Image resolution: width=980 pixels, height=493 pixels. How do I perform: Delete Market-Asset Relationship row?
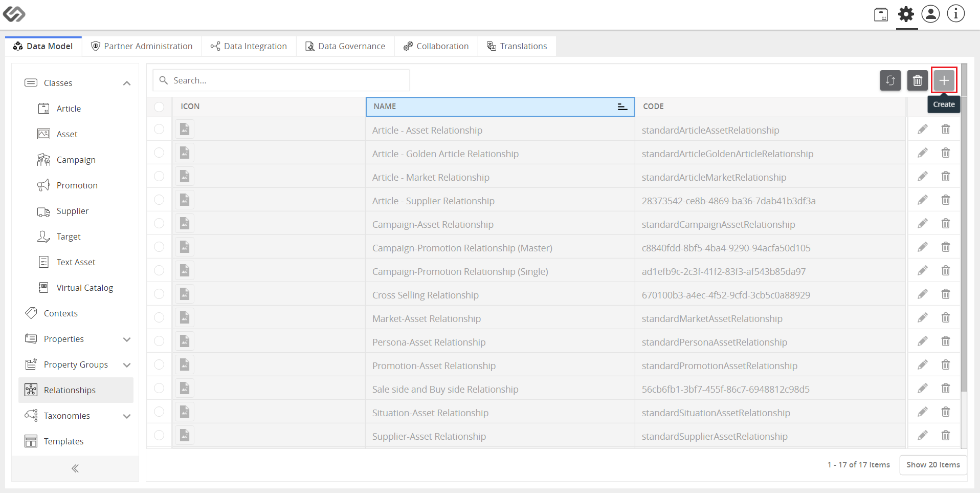click(x=946, y=318)
